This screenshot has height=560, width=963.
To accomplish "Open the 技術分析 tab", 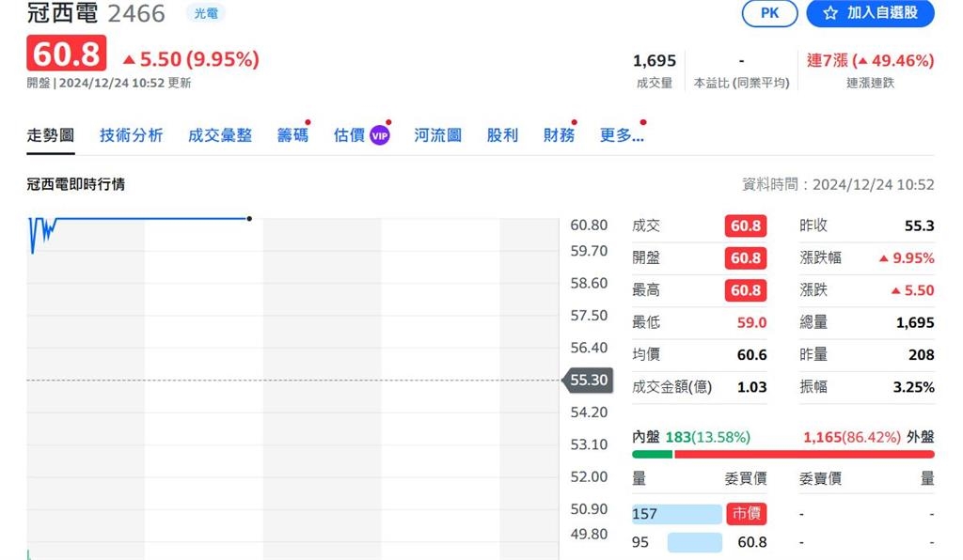I will [131, 135].
